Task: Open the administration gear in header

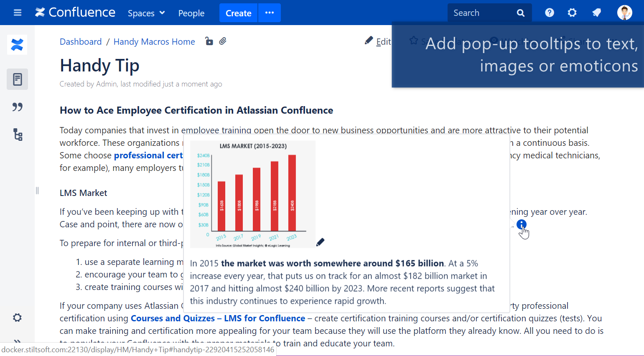Action: (x=572, y=13)
